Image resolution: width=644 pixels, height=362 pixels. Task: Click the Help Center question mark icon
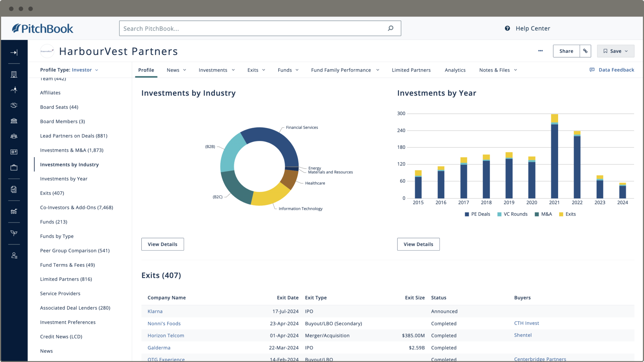(507, 28)
